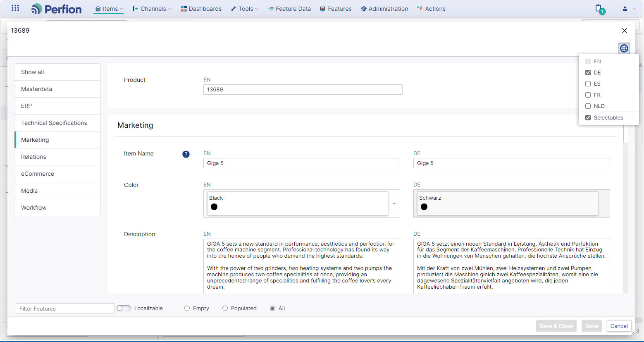
Task: Select the Show all tab
Action: click(57, 72)
